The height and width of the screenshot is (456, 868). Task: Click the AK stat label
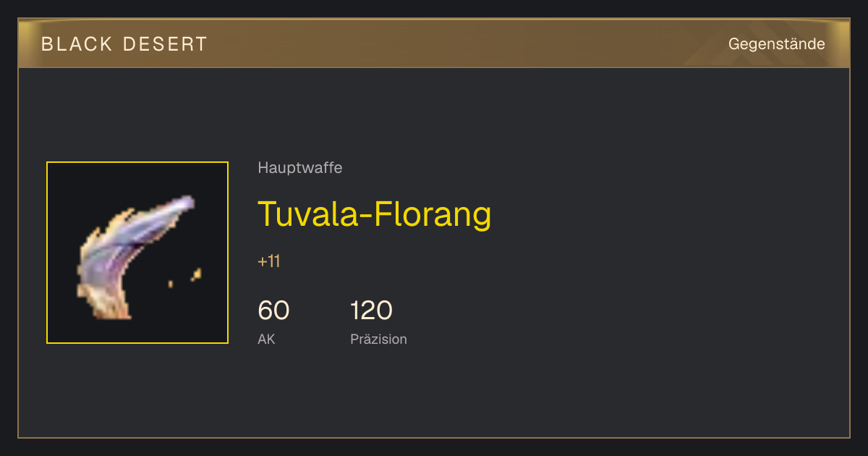click(266, 339)
